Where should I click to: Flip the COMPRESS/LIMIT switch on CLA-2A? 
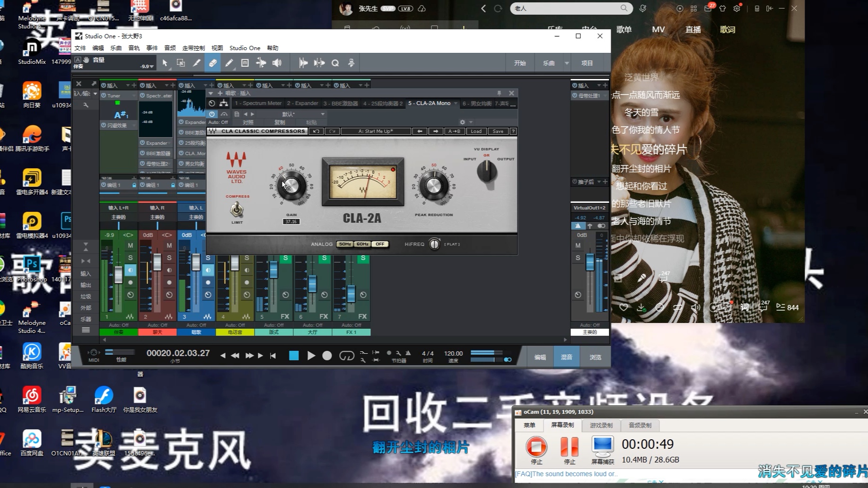(x=236, y=210)
